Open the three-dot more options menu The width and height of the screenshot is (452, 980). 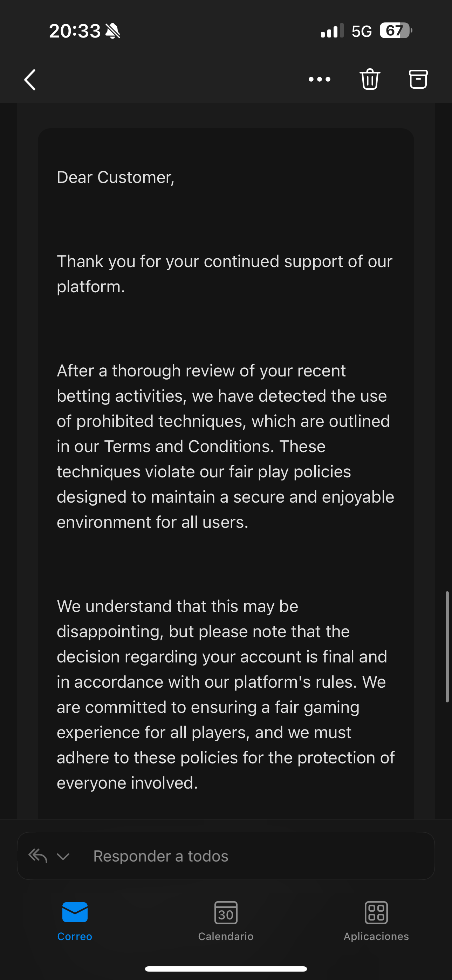pos(319,79)
